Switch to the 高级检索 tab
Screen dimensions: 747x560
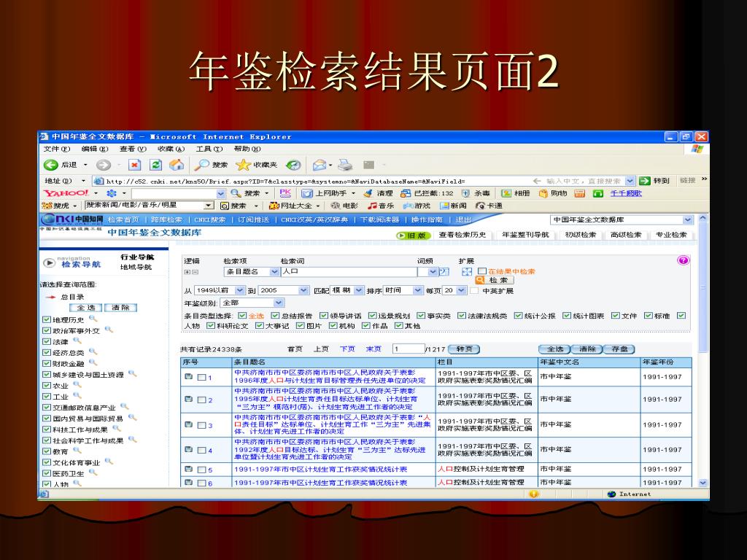[626, 235]
